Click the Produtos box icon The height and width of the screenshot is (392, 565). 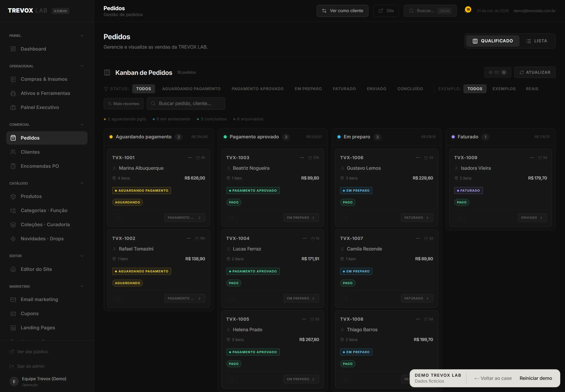pyautogui.click(x=13, y=197)
